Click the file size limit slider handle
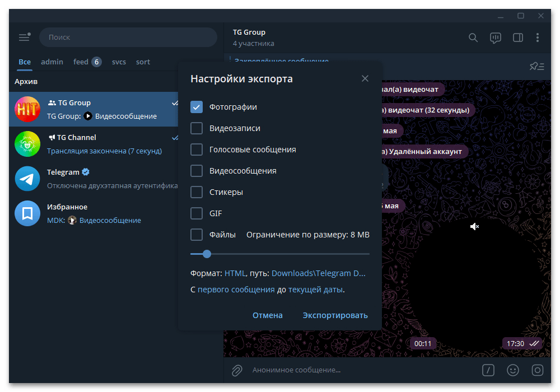Screen dimensions: 560x392 (x=207, y=254)
